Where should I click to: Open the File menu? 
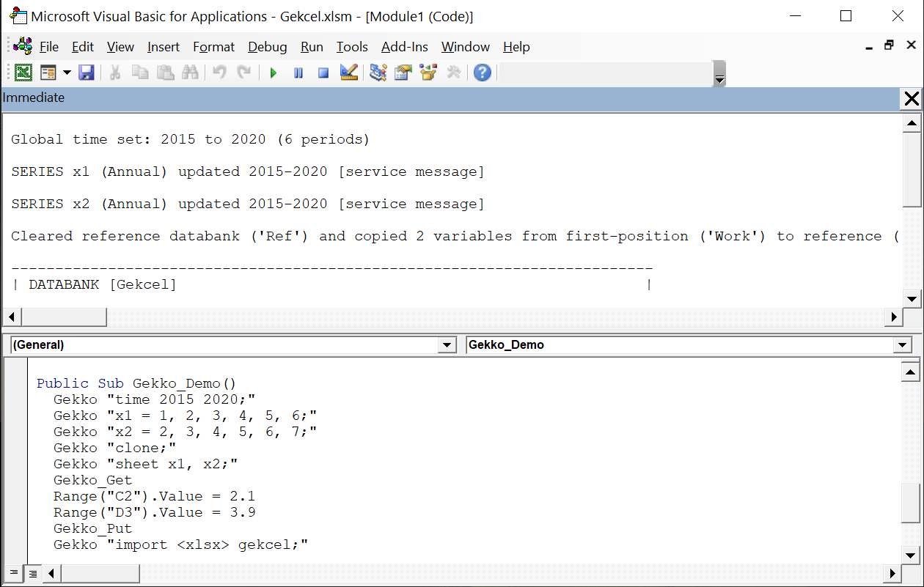[x=49, y=47]
